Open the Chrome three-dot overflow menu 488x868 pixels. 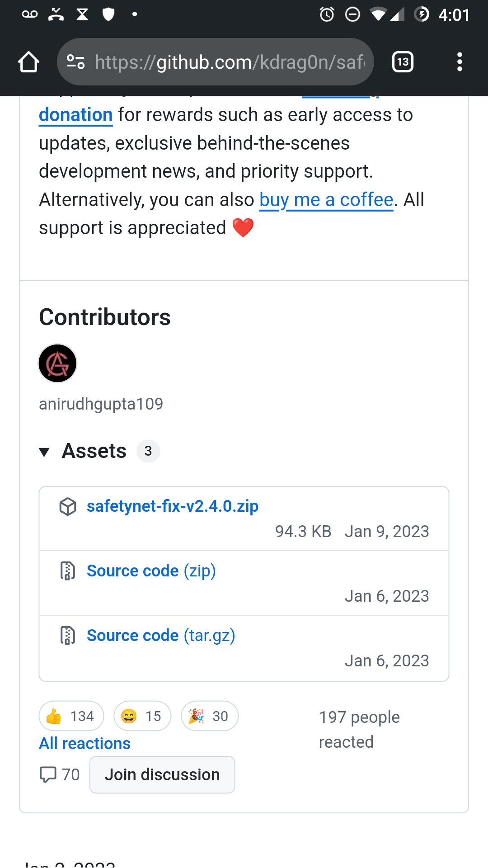tap(460, 62)
